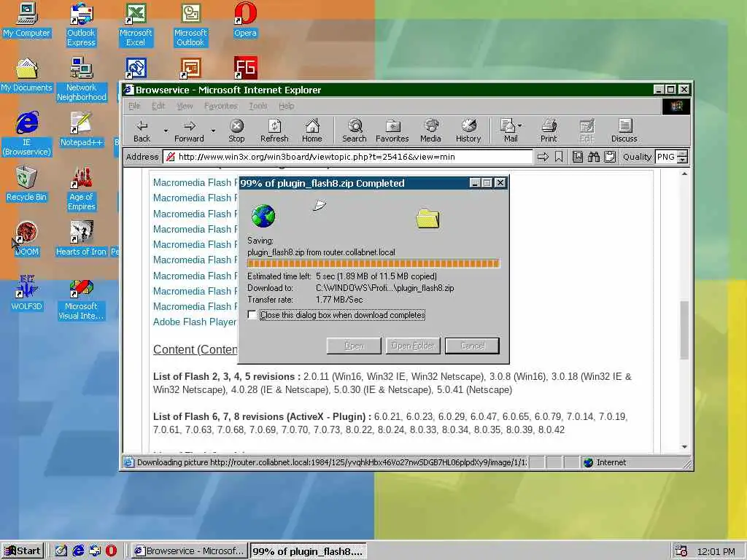Select the Recycle Bin desktop icon
The height and width of the screenshot is (560, 747).
(27, 184)
